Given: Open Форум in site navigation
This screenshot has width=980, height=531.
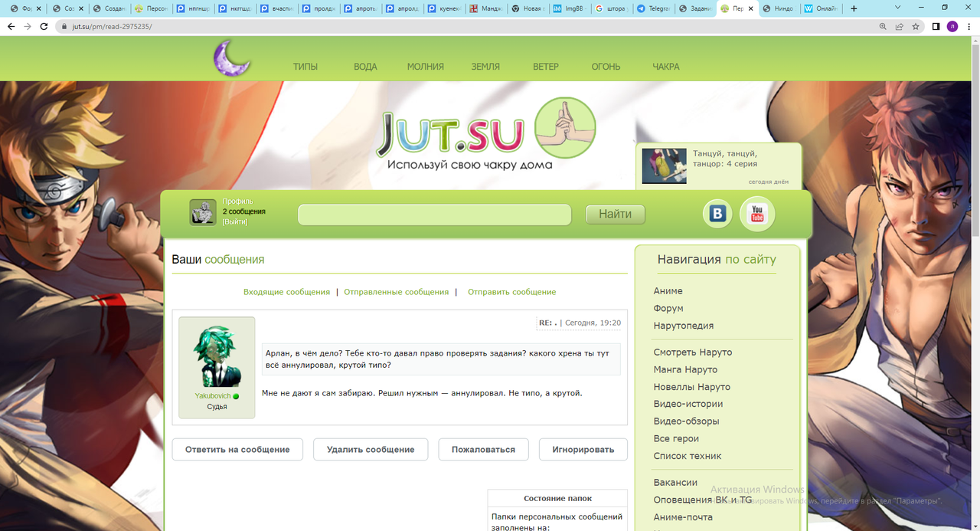Looking at the screenshot, I should pyautogui.click(x=668, y=308).
